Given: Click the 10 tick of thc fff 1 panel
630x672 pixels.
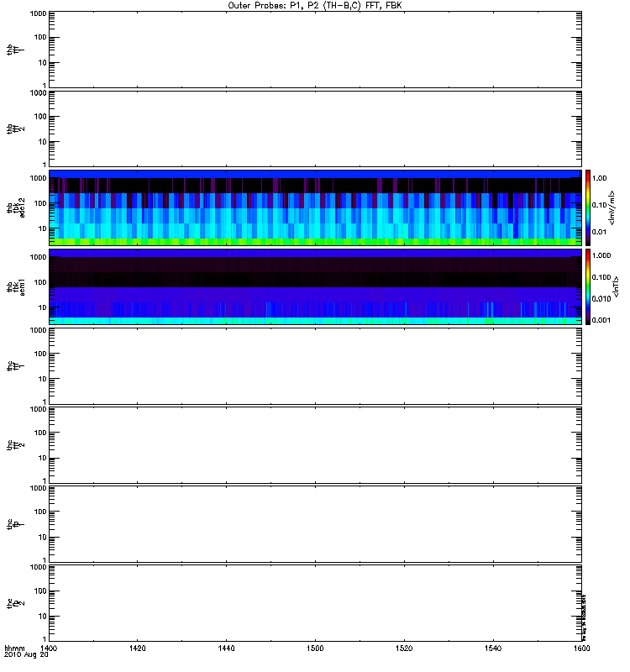Looking at the screenshot, I should pos(43,379).
